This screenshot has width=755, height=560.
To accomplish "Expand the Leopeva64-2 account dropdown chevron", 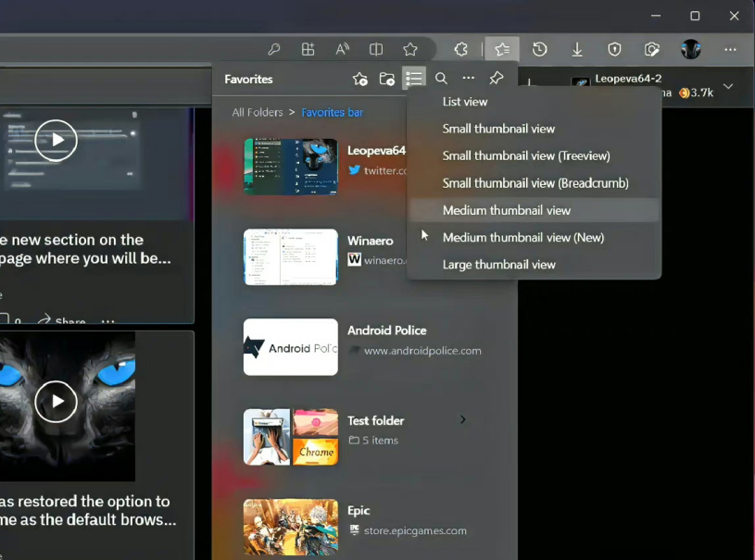I will coord(728,86).
